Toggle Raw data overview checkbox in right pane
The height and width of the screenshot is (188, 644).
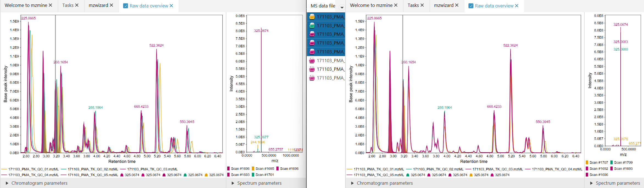(x=471, y=6)
